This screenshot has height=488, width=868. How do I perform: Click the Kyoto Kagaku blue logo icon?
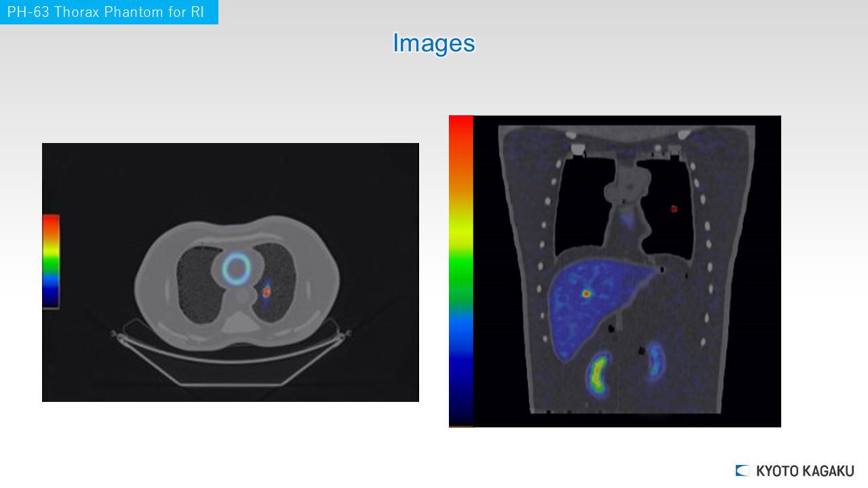pos(743,470)
